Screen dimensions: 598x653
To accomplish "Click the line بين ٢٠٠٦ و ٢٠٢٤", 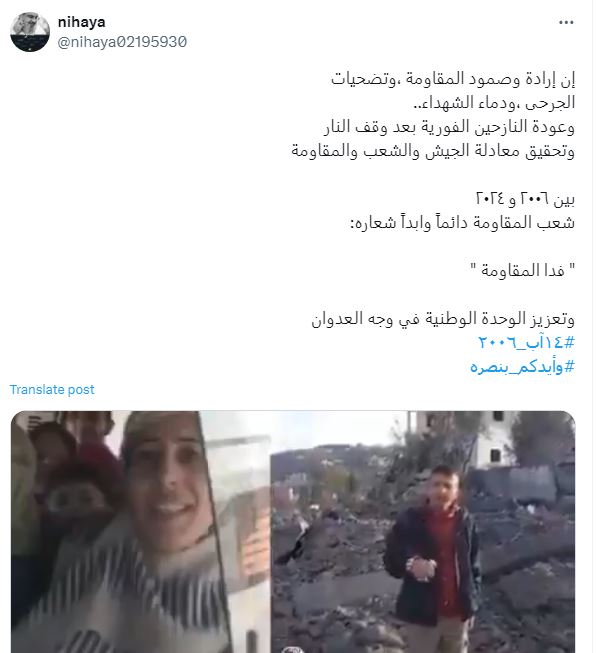I will tap(525, 199).
